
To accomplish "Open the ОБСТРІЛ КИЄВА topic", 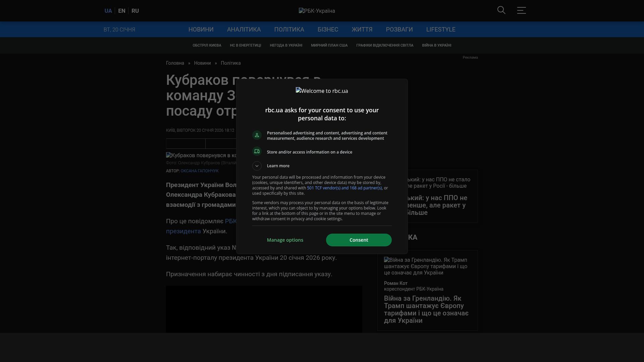I will (x=207, y=45).
